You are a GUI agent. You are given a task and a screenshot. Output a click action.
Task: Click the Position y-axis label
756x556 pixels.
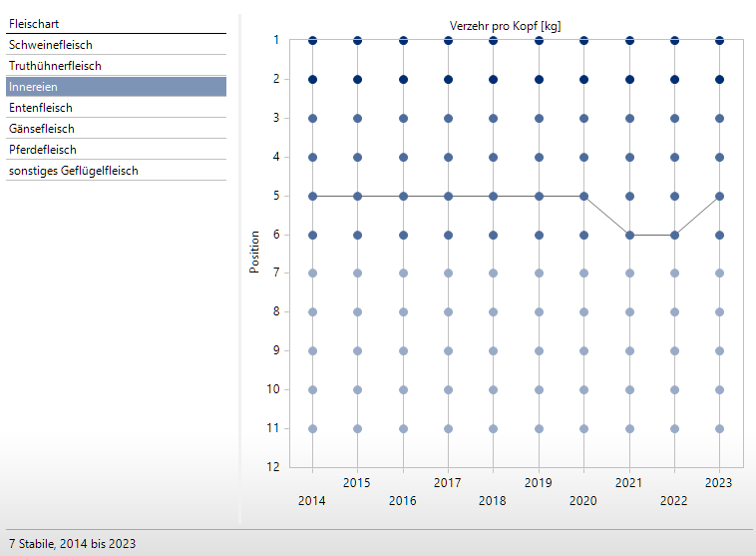click(x=255, y=253)
